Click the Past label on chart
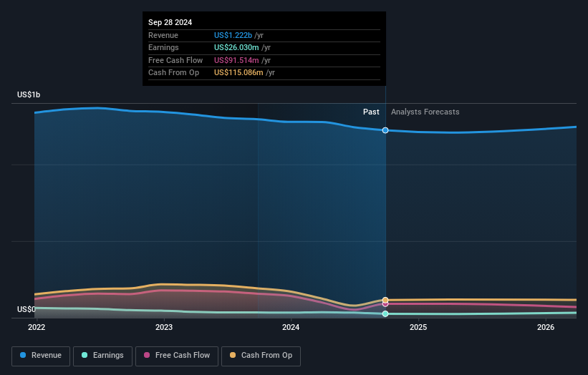The height and width of the screenshot is (375, 588). (x=371, y=112)
